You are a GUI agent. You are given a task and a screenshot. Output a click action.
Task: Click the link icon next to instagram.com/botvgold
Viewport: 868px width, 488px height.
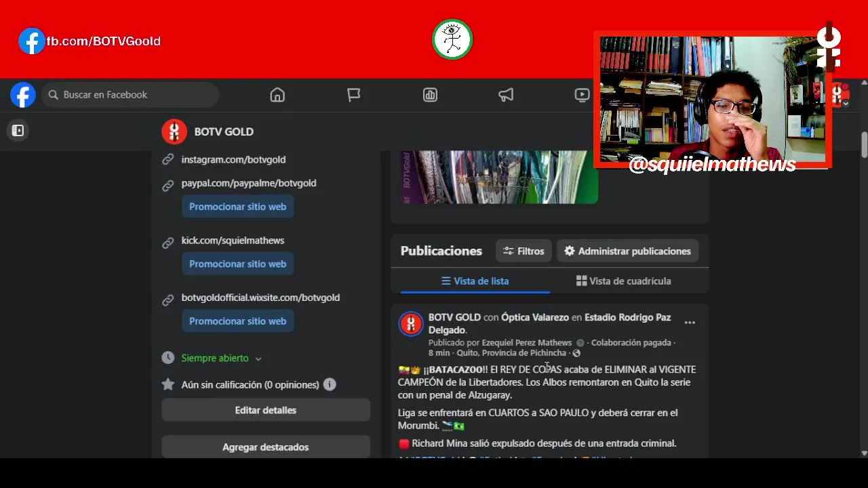tap(168, 160)
